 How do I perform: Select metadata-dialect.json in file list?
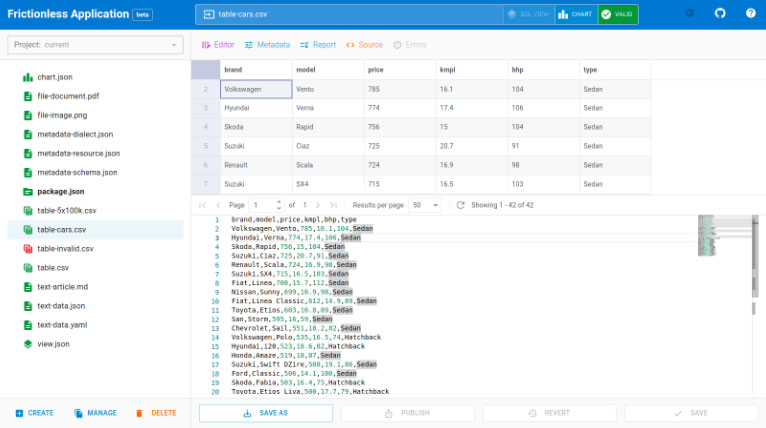point(95,134)
